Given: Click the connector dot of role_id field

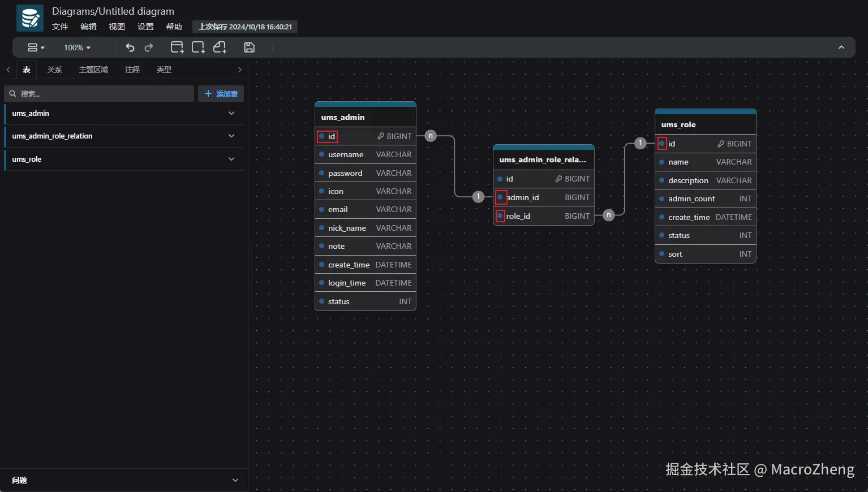Looking at the screenshot, I should point(500,216).
